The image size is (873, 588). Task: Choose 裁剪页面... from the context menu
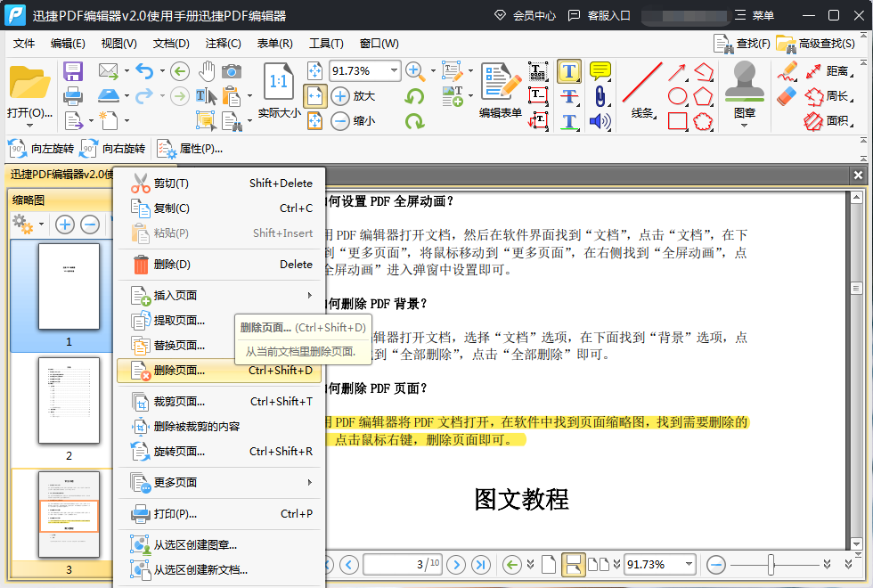219,402
